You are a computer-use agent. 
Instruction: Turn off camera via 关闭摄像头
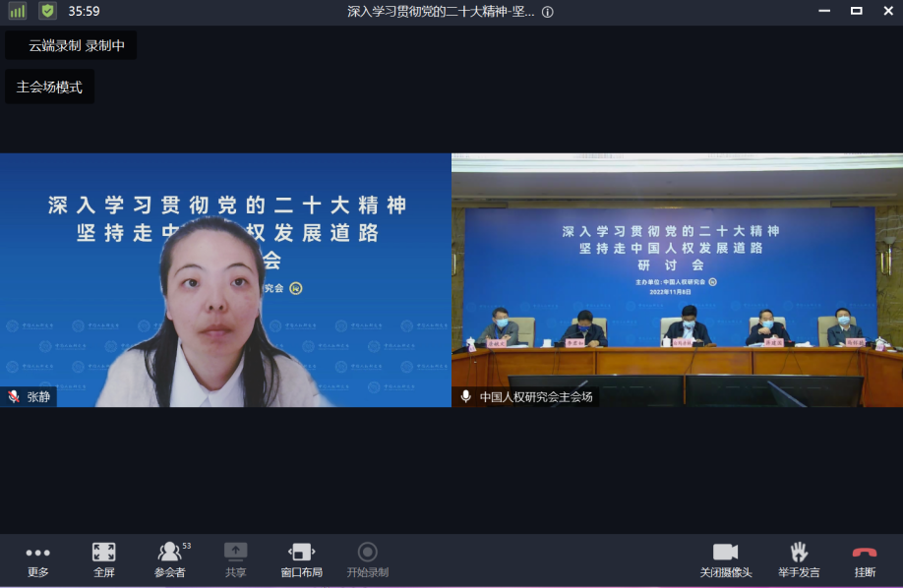[725, 553]
